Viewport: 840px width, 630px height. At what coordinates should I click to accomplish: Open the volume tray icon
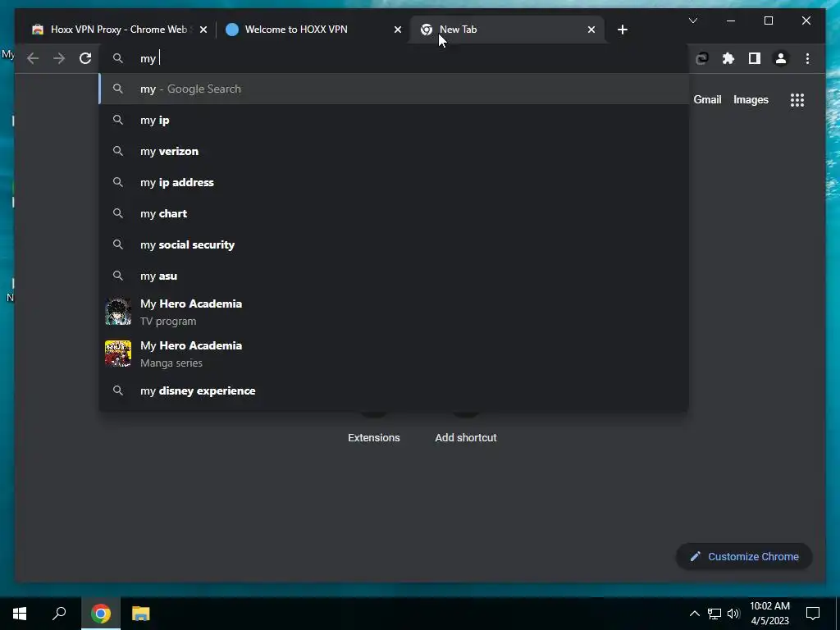tap(733, 614)
